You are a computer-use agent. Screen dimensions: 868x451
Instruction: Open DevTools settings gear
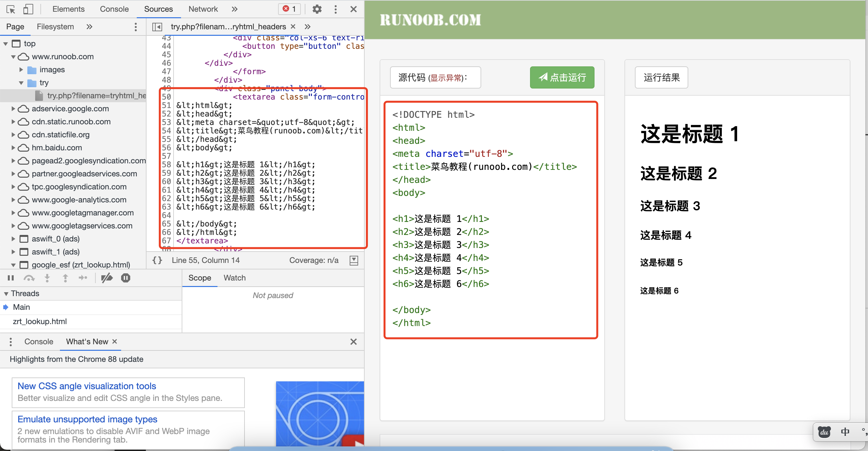click(316, 9)
